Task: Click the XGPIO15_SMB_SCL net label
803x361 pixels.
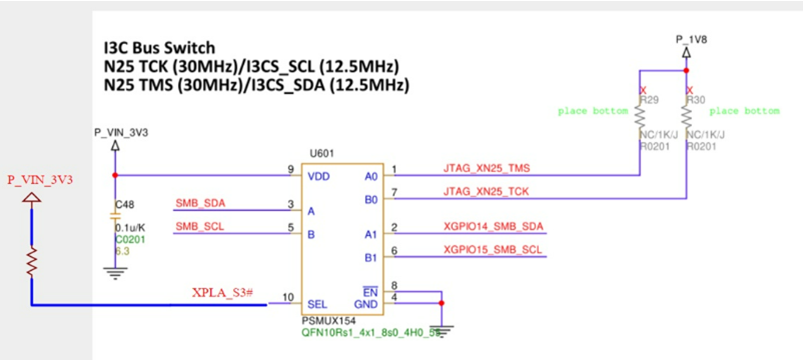Action: point(493,250)
